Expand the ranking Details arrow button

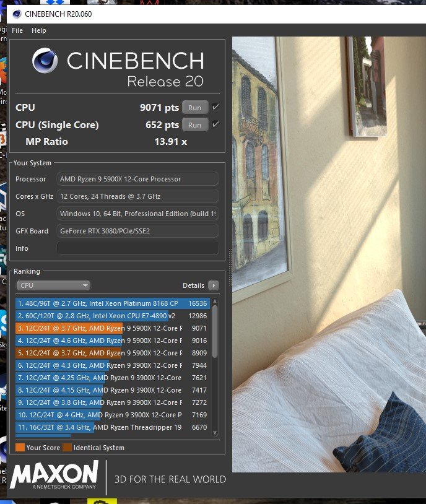tap(214, 285)
